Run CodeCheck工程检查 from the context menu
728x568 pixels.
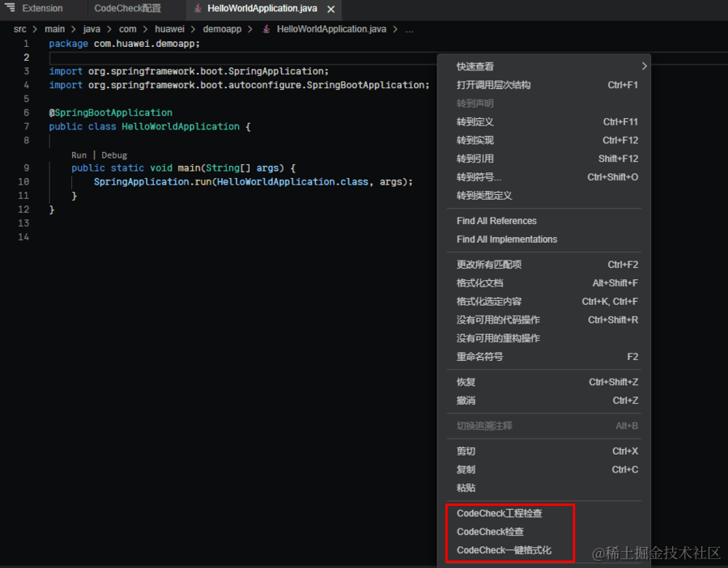[x=543, y=513]
